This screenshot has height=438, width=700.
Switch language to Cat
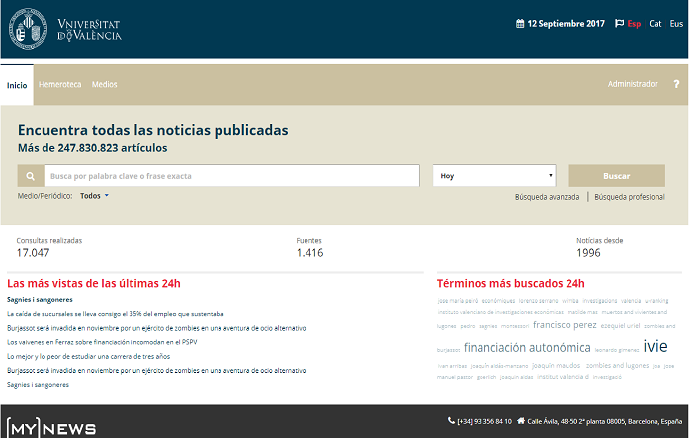(655, 23)
